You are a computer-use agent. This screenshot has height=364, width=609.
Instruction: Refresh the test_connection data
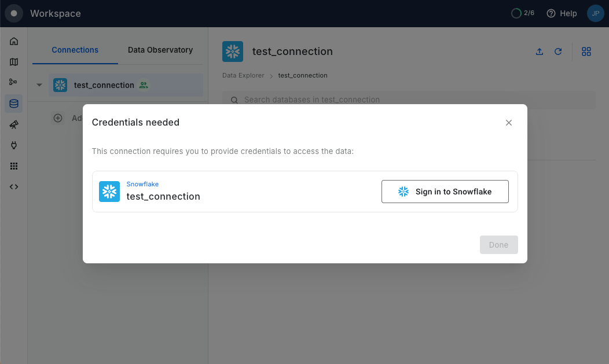click(558, 52)
